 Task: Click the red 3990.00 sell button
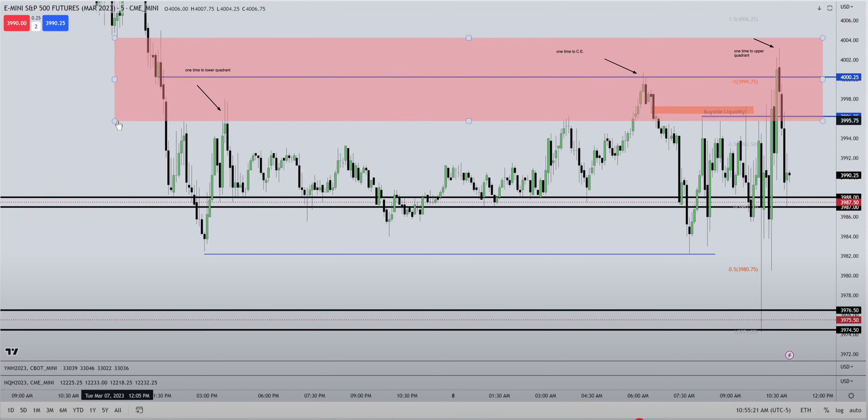(16, 23)
